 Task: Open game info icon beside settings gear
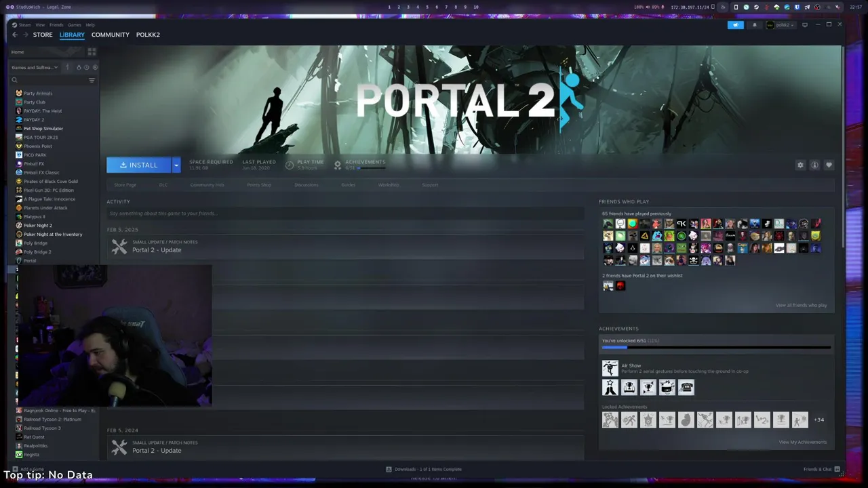tap(814, 165)
